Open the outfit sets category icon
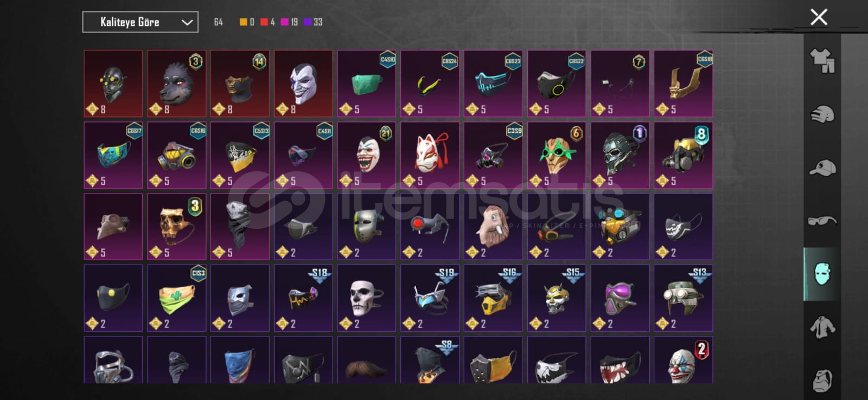This screenshot has width=868, height=400. pos(822,60)
